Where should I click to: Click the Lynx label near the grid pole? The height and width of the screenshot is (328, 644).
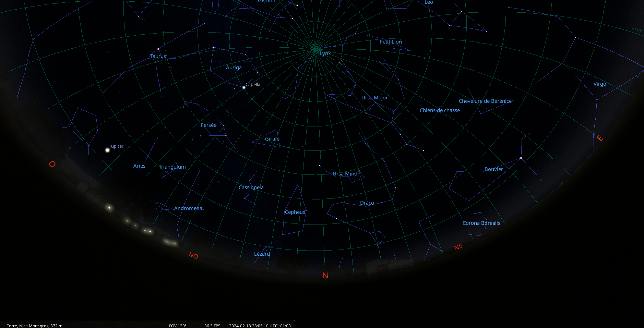pyautogui.click(x=325, y=53)
